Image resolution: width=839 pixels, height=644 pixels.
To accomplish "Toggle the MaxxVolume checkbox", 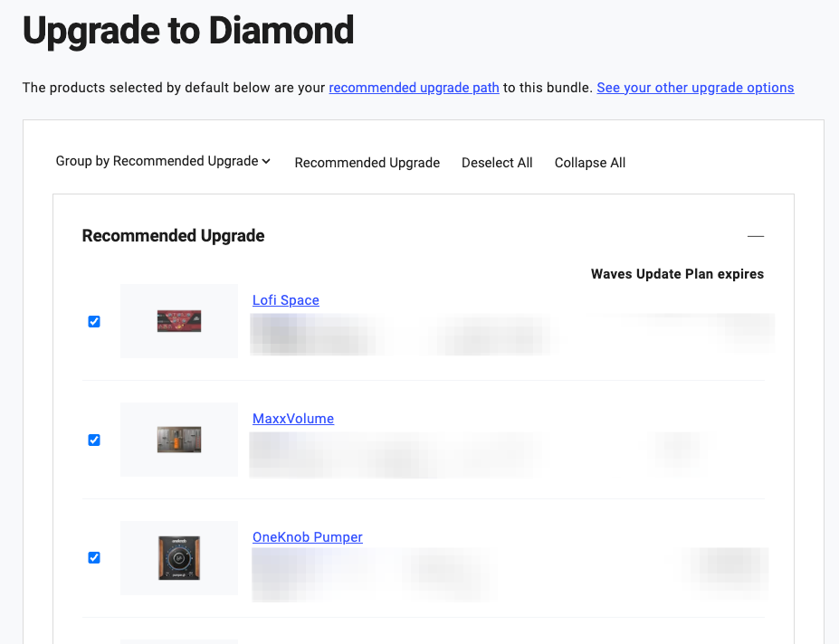I will [x=93, y=440].
